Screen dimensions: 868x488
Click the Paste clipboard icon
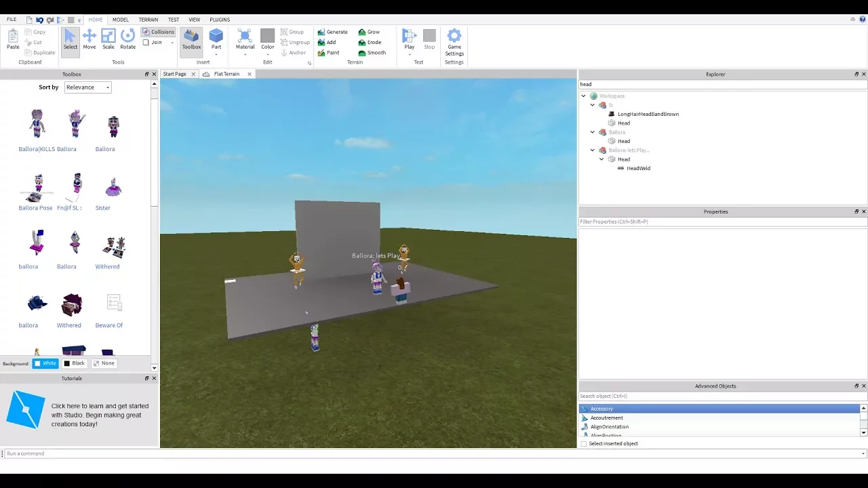[x=13, y=39]
